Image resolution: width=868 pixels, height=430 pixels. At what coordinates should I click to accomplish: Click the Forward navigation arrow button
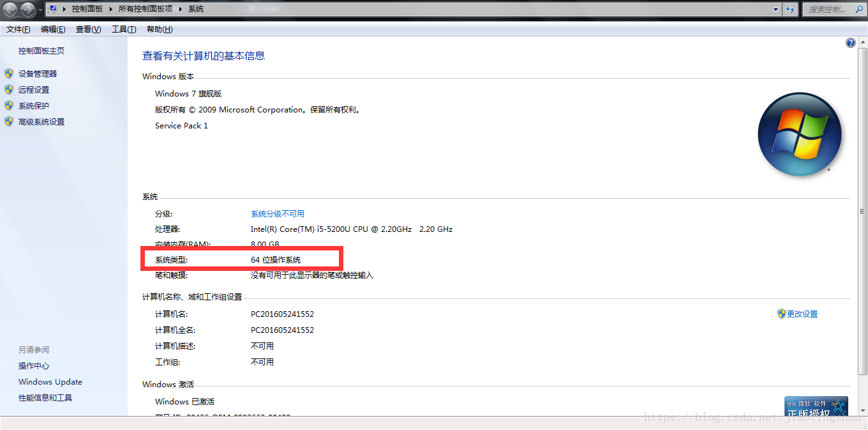coord(28,10)
